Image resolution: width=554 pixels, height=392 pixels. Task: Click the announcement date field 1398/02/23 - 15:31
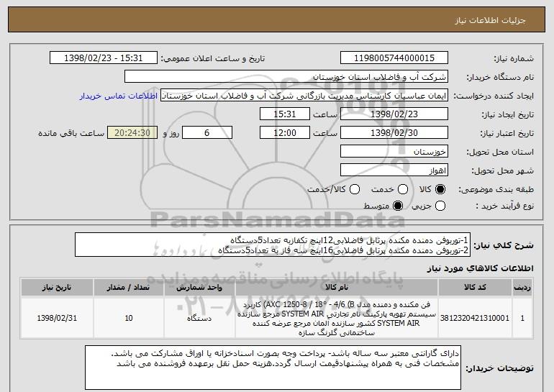(x=104, y=58)
